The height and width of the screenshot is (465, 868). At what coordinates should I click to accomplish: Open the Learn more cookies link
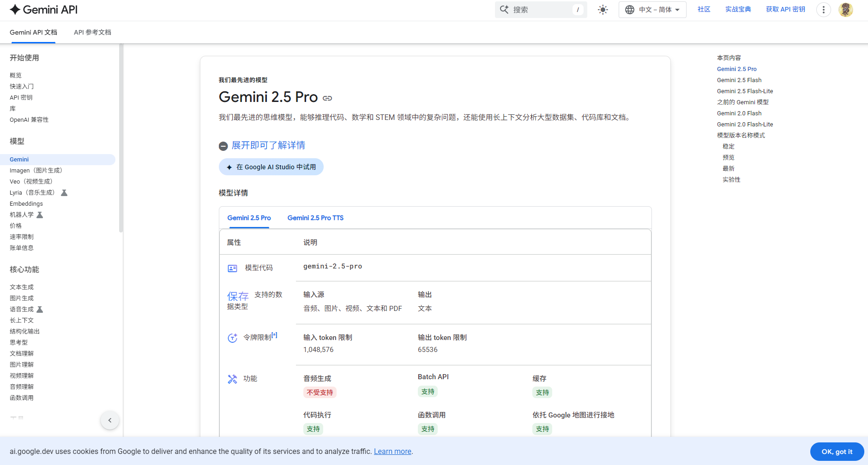coord(392,452)
